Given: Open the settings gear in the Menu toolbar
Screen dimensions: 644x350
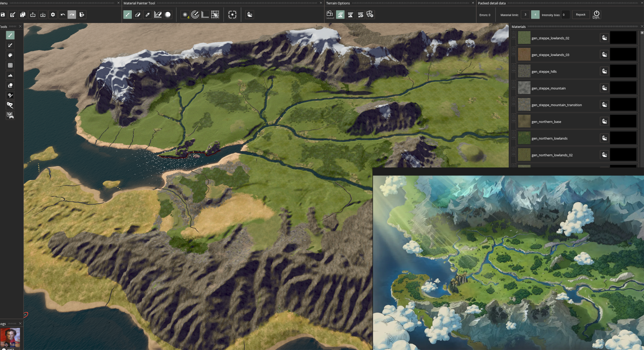Looking at the screenshot, I should click(x=53, y=15).
